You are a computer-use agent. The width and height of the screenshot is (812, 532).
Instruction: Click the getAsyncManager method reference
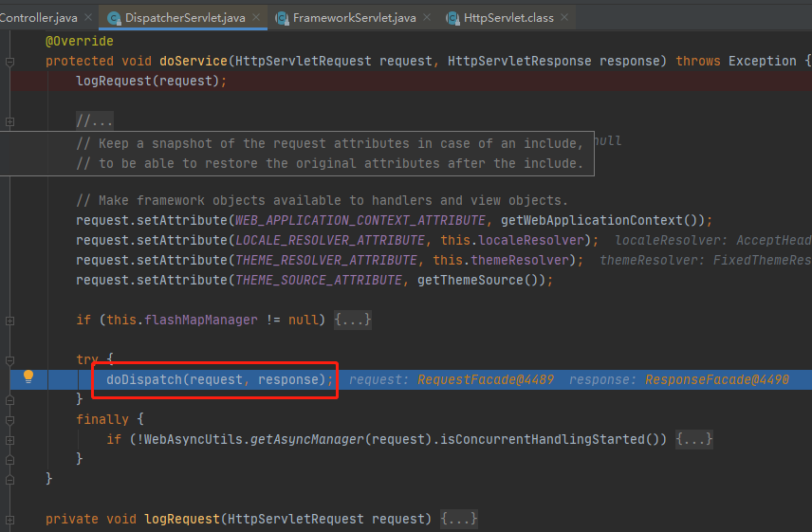tap(307, 439)
